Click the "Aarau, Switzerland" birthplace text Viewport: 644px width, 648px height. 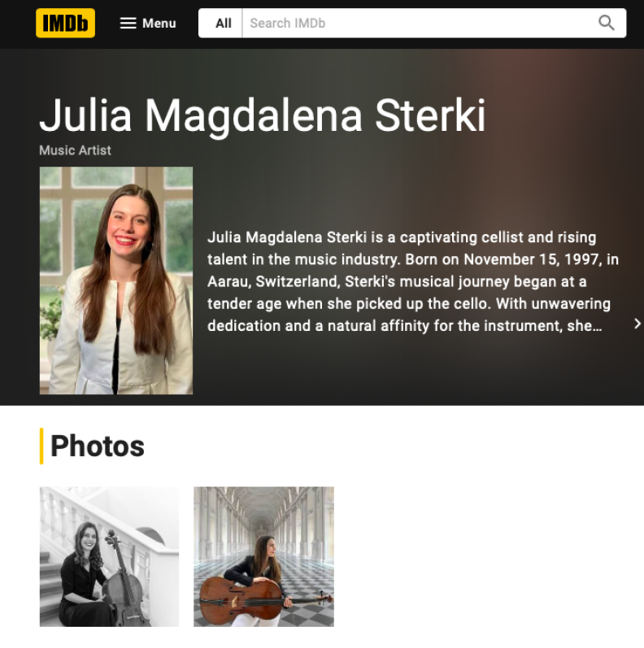click(273, 281)
